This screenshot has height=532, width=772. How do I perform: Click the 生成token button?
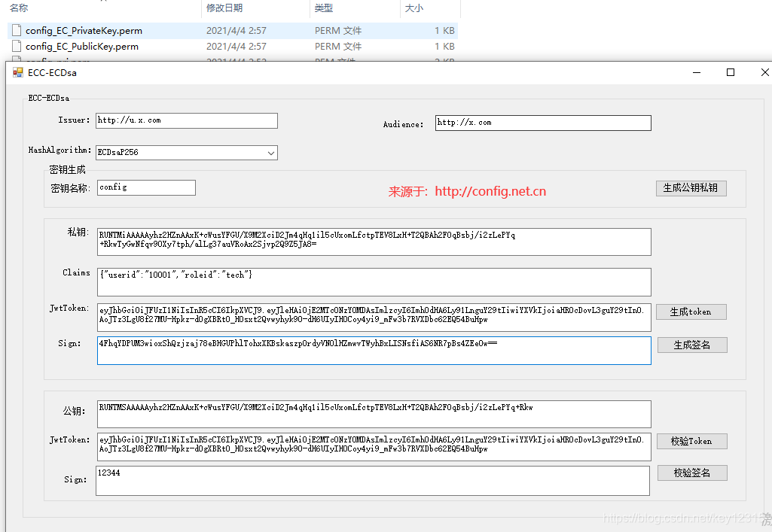coord(691,312)
